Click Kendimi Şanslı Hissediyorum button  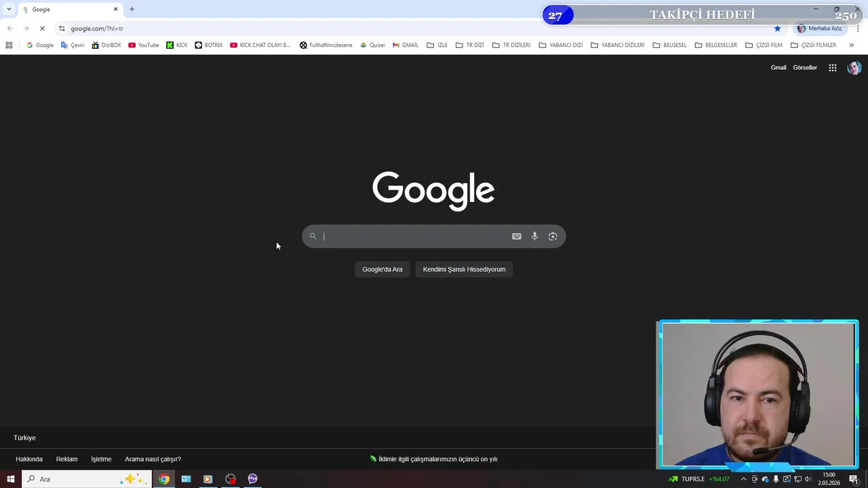(x=465, y=269)
